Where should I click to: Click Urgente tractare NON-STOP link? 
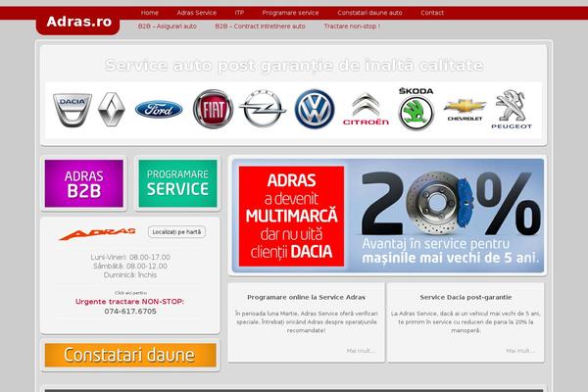(129, 302)
